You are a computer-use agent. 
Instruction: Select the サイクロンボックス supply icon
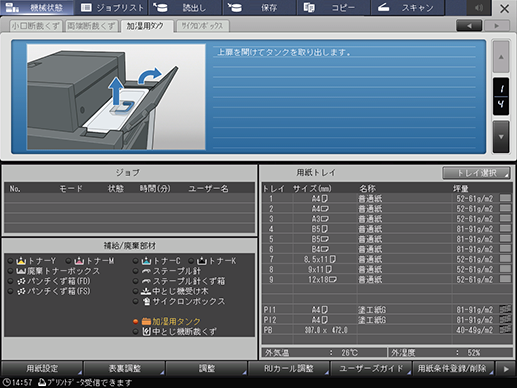point(146,301)
